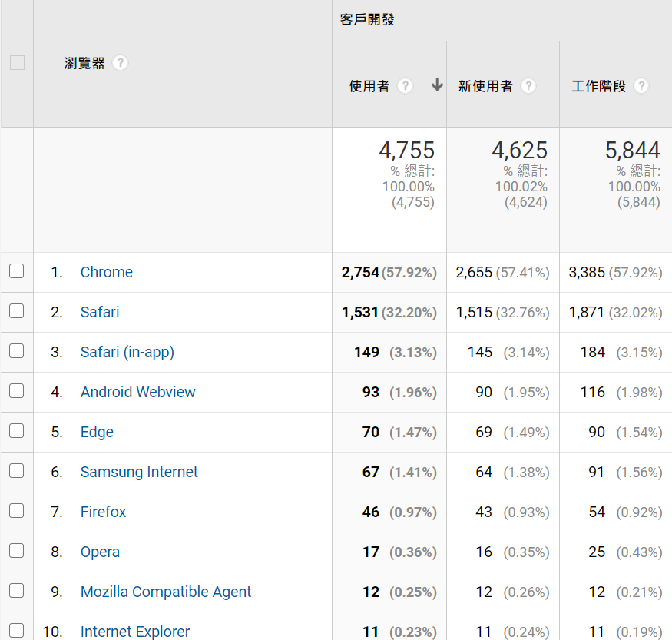The height and width of the screenshot is (640, 672).
Task: Click the 客戶開發 group header
Action: point(367,20)
